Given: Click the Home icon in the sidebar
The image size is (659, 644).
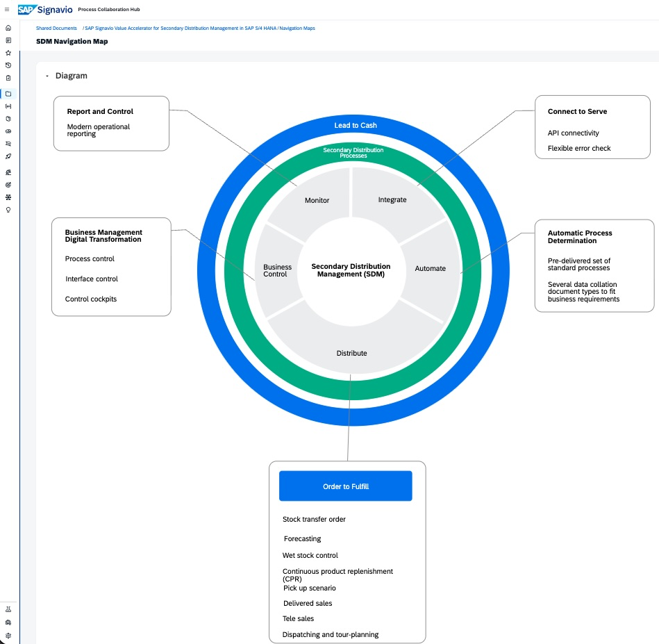Looking at the screenshot, I should click(x=8, y=28).
